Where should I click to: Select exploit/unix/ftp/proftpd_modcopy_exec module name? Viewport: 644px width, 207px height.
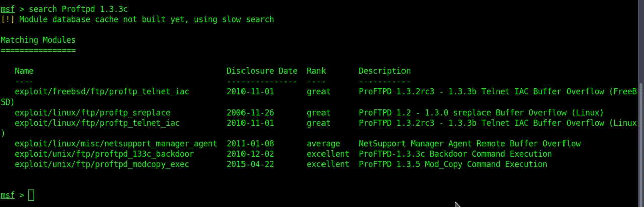[x=102, y=164]
